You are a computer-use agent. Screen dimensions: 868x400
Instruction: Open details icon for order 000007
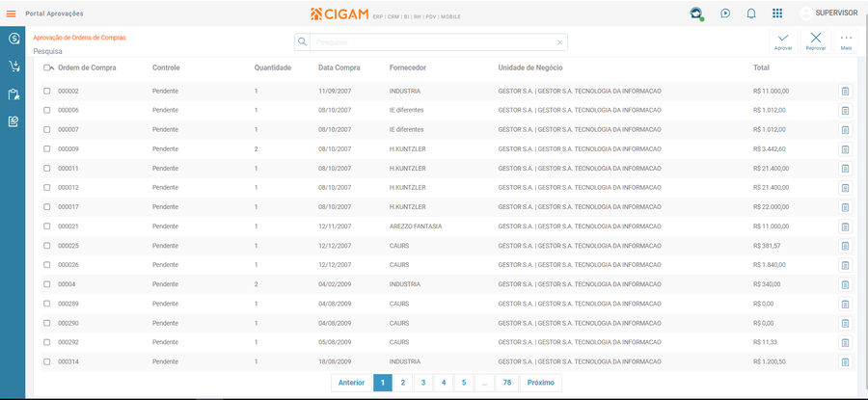point(845,130)
